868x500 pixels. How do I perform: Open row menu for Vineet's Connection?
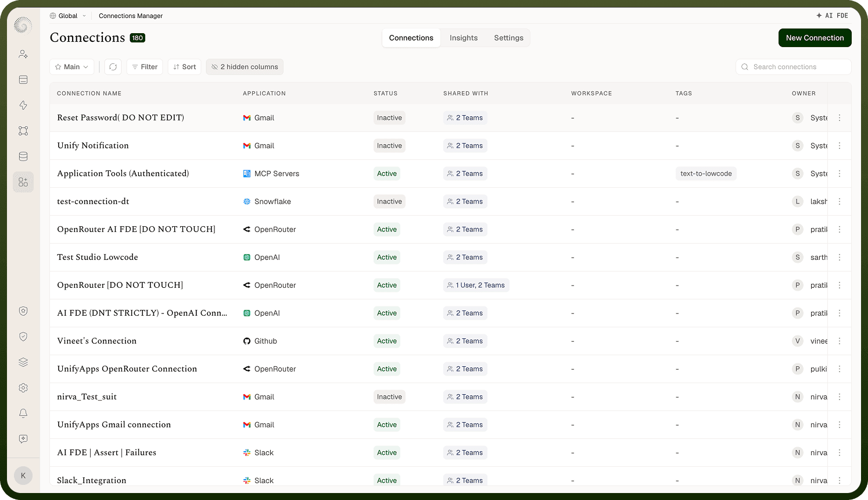point(840,341)
